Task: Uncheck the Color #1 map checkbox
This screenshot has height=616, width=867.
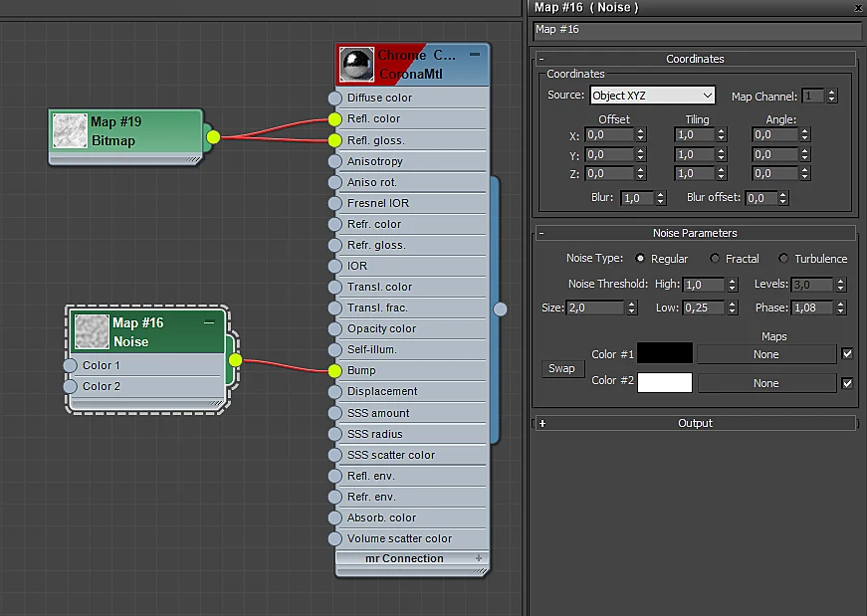Action: point(847,353)
